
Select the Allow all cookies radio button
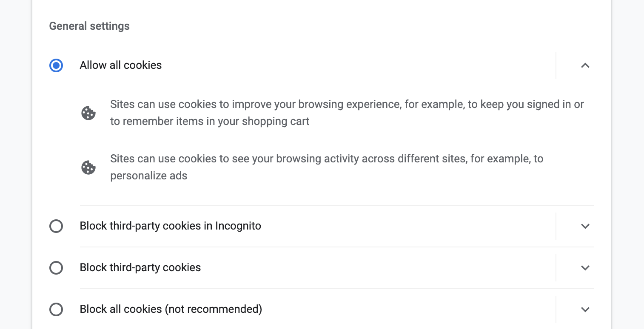(x=56, y=65)
